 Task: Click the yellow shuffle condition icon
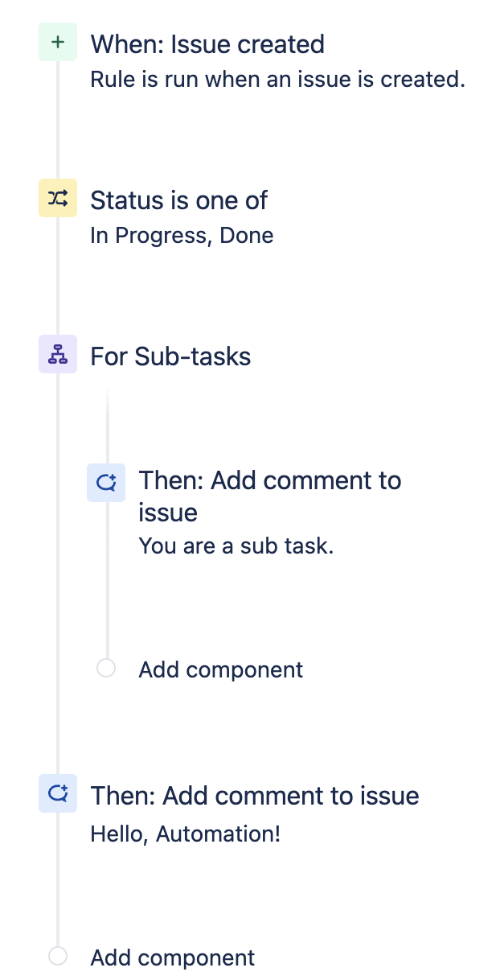pos(58,198)
